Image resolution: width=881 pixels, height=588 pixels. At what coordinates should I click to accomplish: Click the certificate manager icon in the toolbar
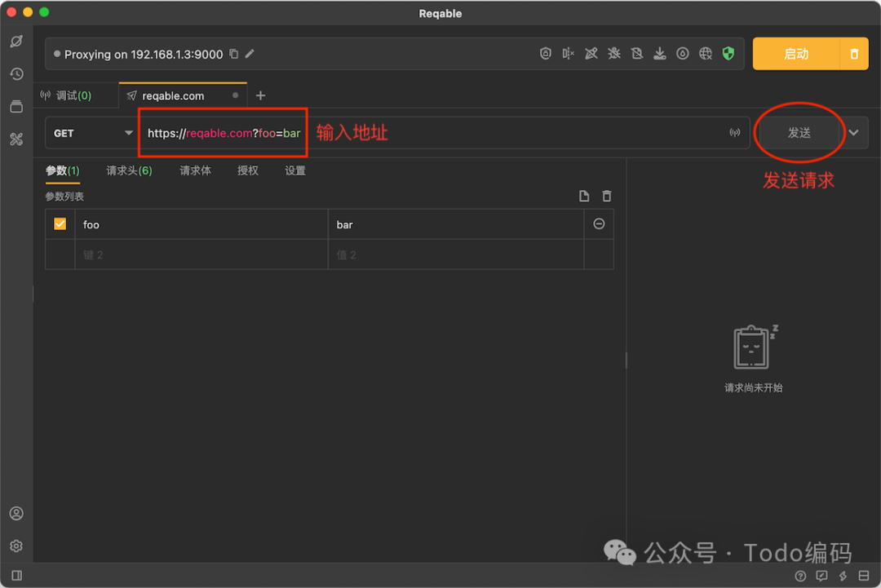(x=547, y=54)
